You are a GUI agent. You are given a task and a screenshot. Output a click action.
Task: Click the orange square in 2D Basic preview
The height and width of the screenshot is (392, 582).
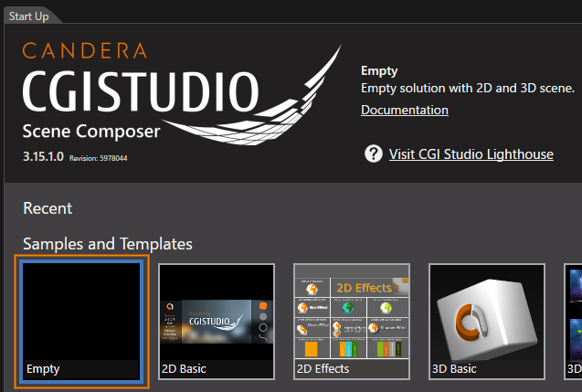pos(263,306)
